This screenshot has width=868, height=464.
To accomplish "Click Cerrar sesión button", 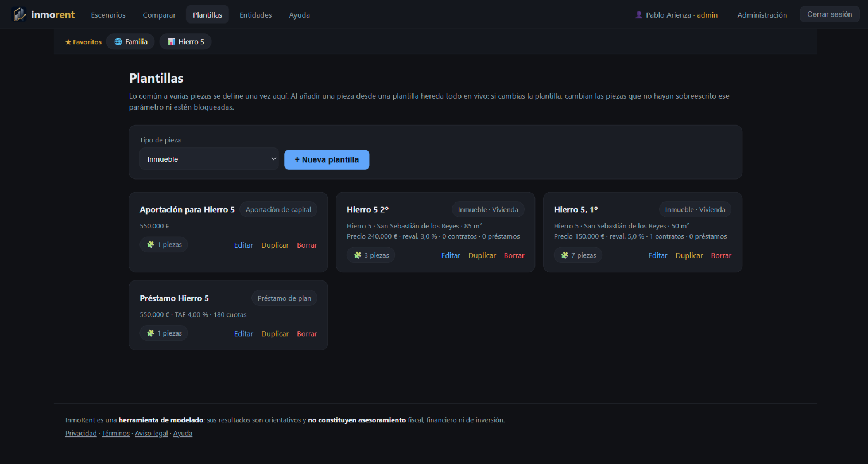I will 830,14.
